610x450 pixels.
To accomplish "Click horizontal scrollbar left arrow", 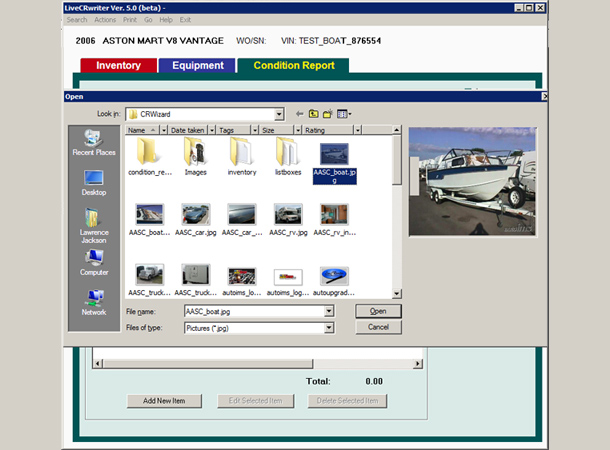I will [98, 364].
